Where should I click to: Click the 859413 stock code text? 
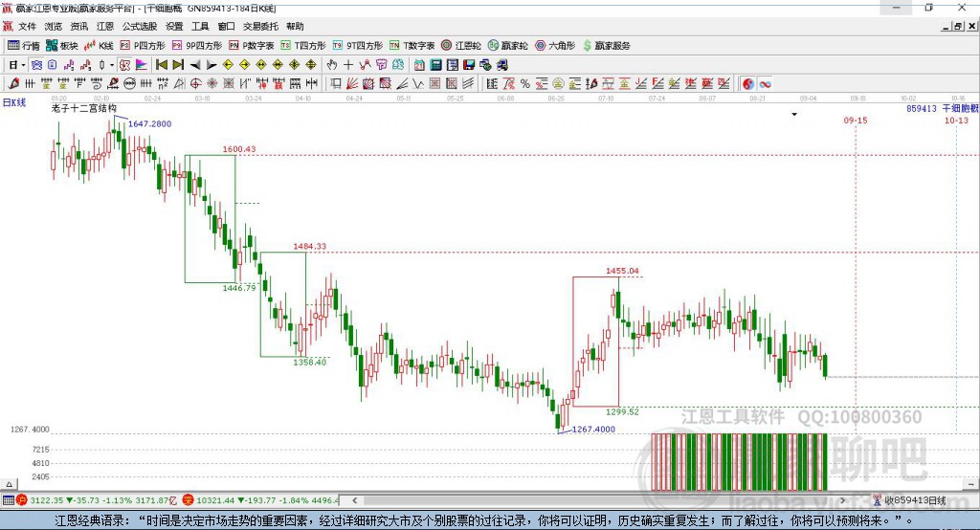tap(922, 108)
